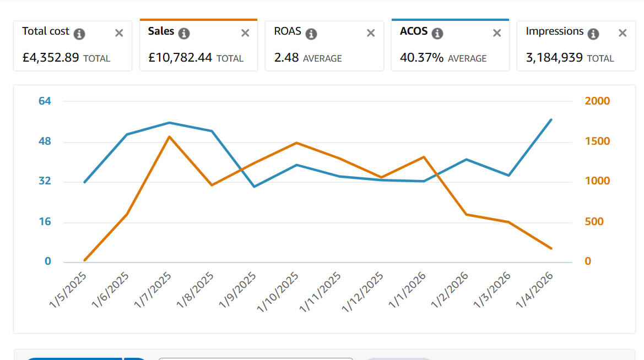Click the orange Sales peak at 1/7/2025
Screen dimensions: 644x360
pyautogui.click(x=169, y=137)
